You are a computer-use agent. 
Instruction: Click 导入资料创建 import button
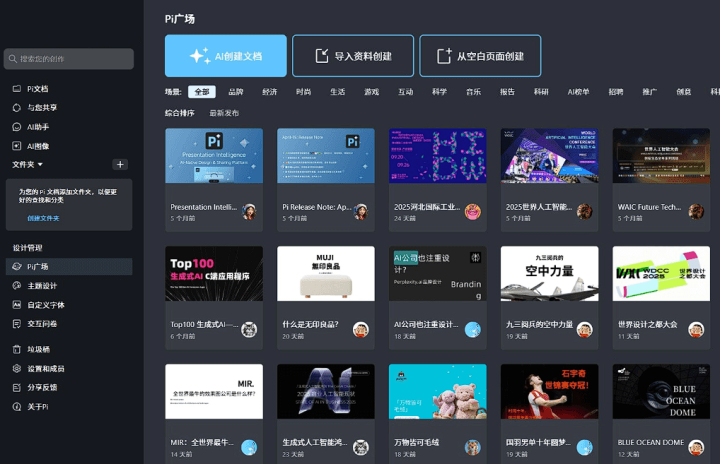click(352, 56)
